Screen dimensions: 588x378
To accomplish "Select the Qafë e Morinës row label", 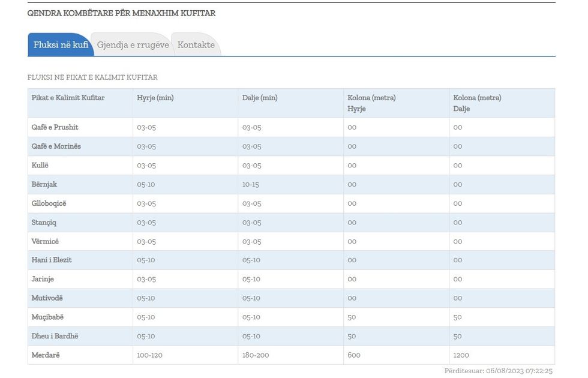I will click(56, 146).
